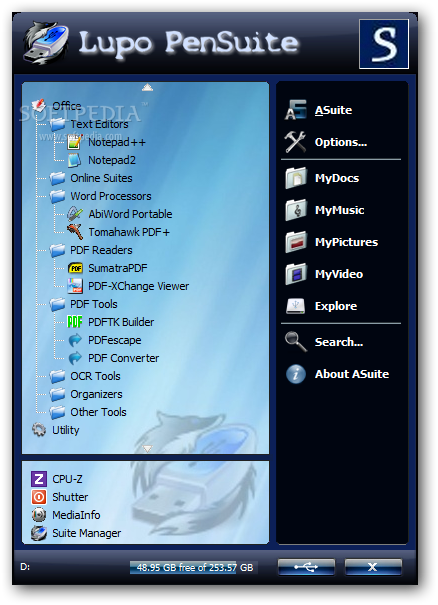
Task: Open MyDocs from the side menu
Action: pos(337,178)
